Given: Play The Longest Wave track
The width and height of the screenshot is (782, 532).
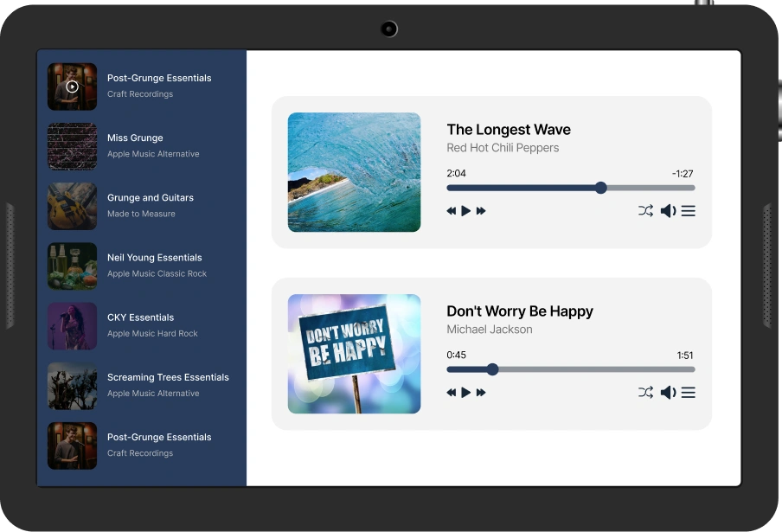Looking at the screenshot, I should pyautogui.click(x=466, y=210).
